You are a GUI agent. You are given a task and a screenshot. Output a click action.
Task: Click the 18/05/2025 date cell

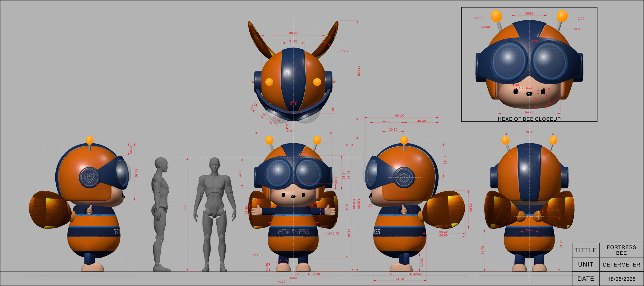[x=621, y=279]
